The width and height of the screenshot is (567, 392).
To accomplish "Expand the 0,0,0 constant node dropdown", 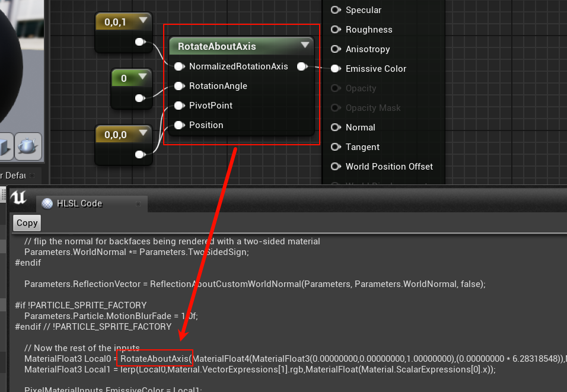I will pos(142,134).
